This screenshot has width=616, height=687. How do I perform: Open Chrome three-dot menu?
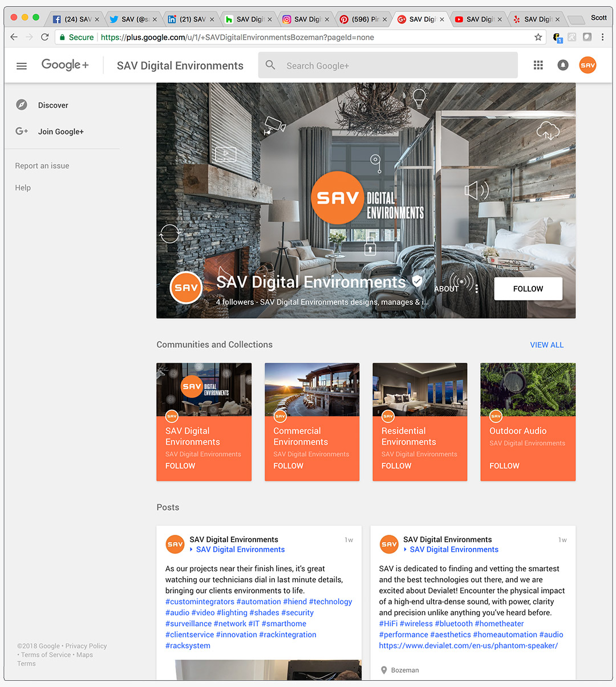(602, 37)
